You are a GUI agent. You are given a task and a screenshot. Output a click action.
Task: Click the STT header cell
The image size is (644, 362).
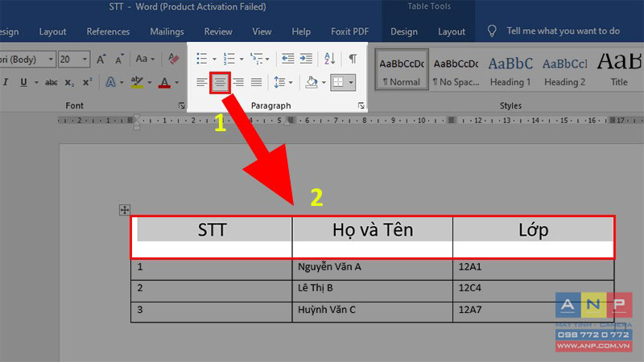[212, 237]
